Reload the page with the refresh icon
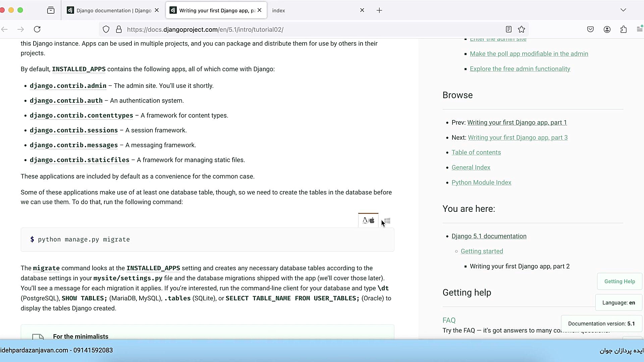Screen dimensions: 644x362 (x=37, y=29)
